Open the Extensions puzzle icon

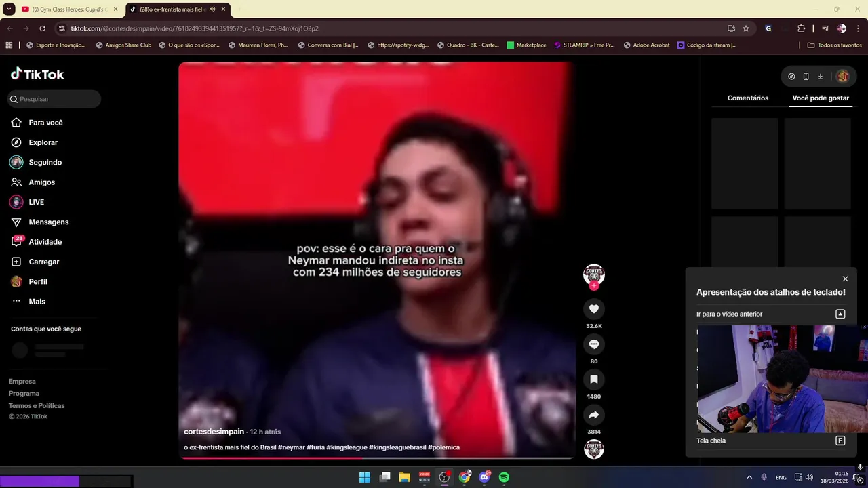pos(802,28)
